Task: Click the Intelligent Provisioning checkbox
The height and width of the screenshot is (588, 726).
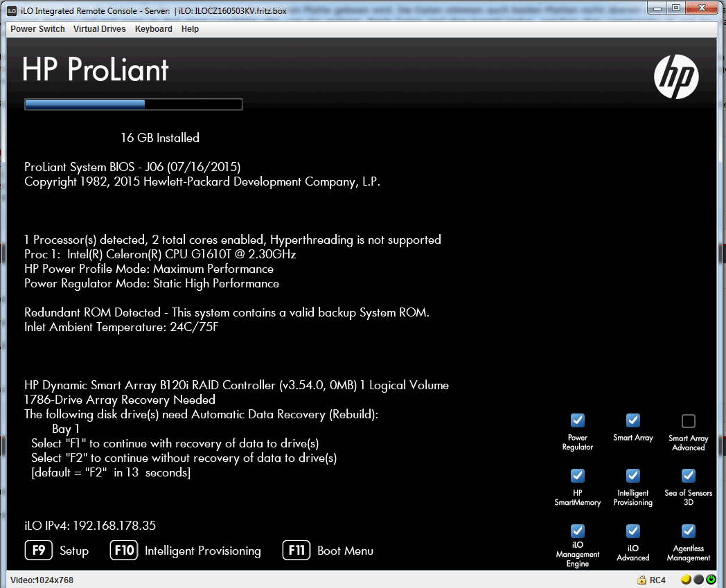Action: coord(633,476)
